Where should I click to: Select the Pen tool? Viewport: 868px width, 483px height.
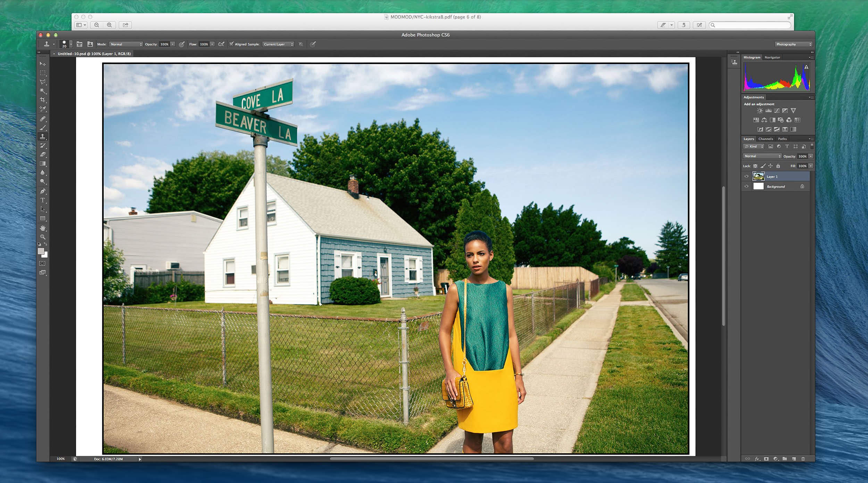click(43, 192)
